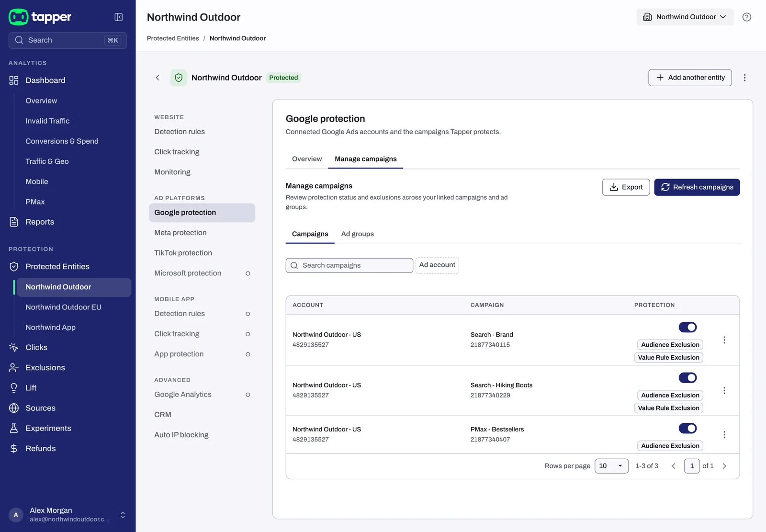Click the Exclusions person icon
The height and width of the screenshot is (532, 766).
pos(14,368)
